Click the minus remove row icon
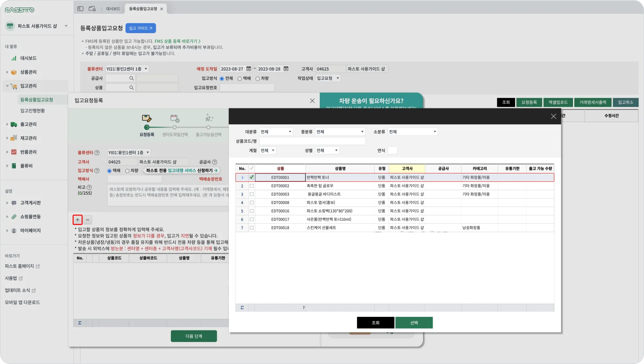 tap(87, 220)
